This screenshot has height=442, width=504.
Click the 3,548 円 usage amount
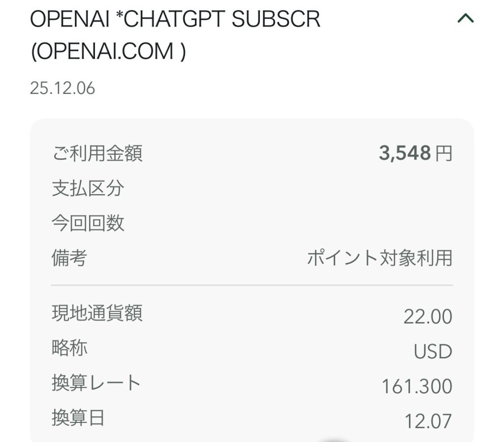click(405, 154)
